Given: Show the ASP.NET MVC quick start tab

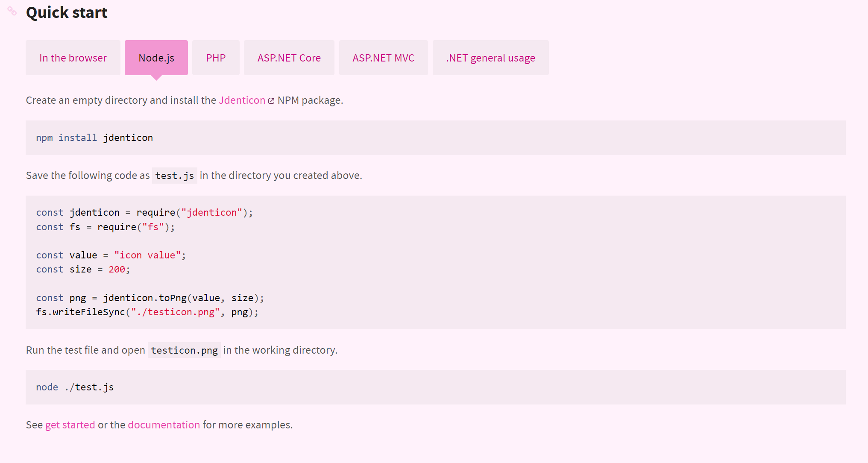Looking at the screenshot, I should 383,58.
